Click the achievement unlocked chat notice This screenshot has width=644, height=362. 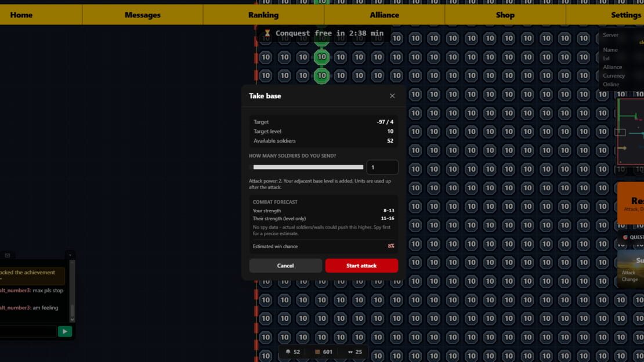point(32,276)
